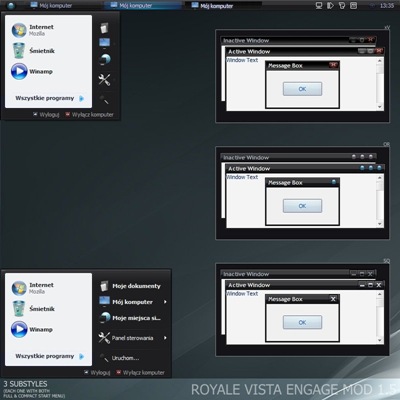Click Message Box title in OR preview
Viewport: 400px width, 400px height.
(x=285, y=183)
